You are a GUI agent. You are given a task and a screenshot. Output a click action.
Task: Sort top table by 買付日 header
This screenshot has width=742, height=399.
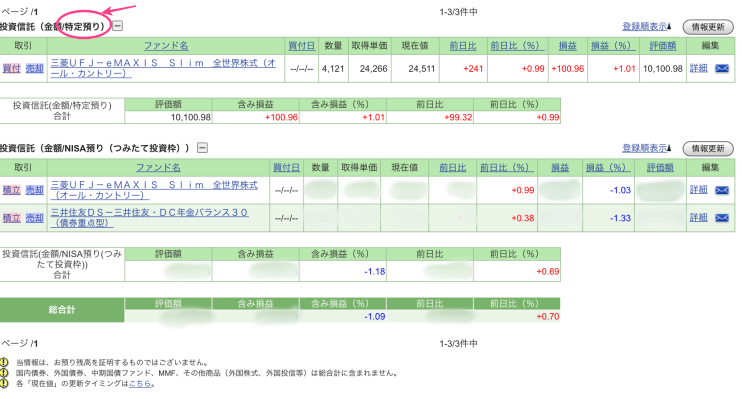click(x=301, y=46)
